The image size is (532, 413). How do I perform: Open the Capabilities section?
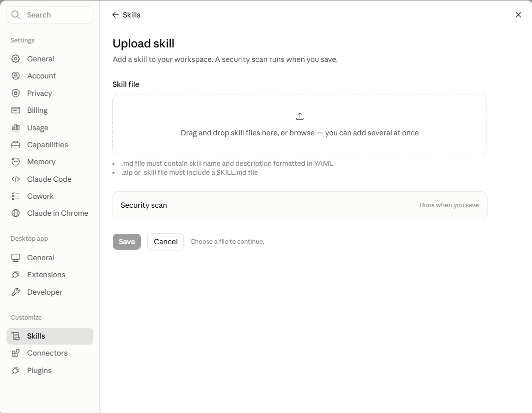tap(50, 145)
